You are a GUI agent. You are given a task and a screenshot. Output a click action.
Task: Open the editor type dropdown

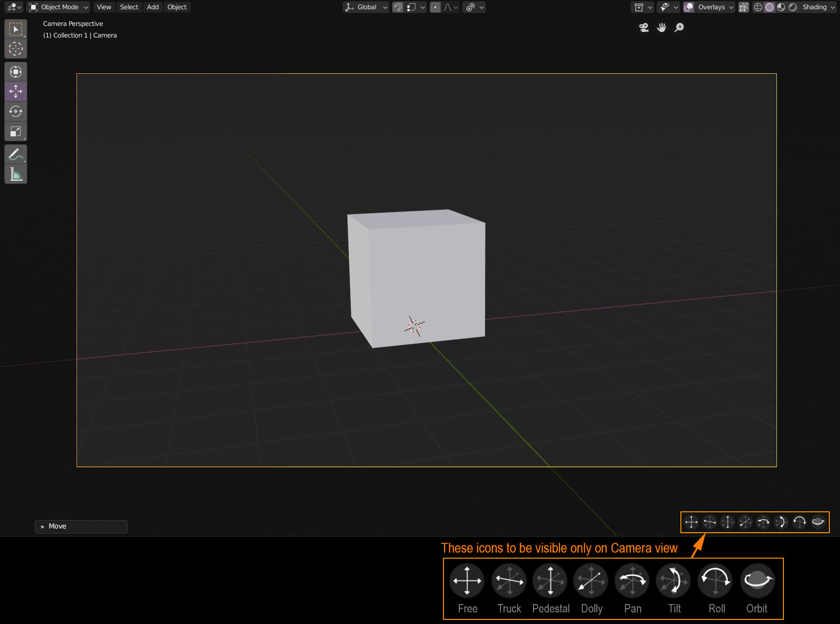point(14,7)
